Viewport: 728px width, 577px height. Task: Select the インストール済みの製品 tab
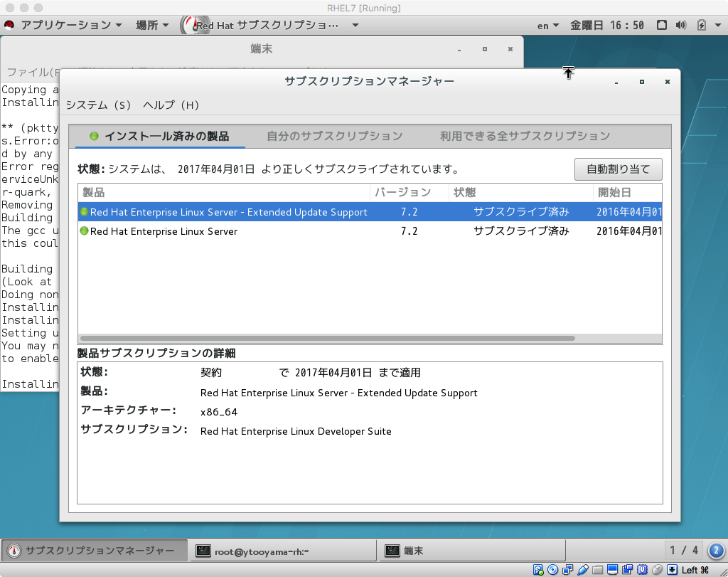click(160, 136)
